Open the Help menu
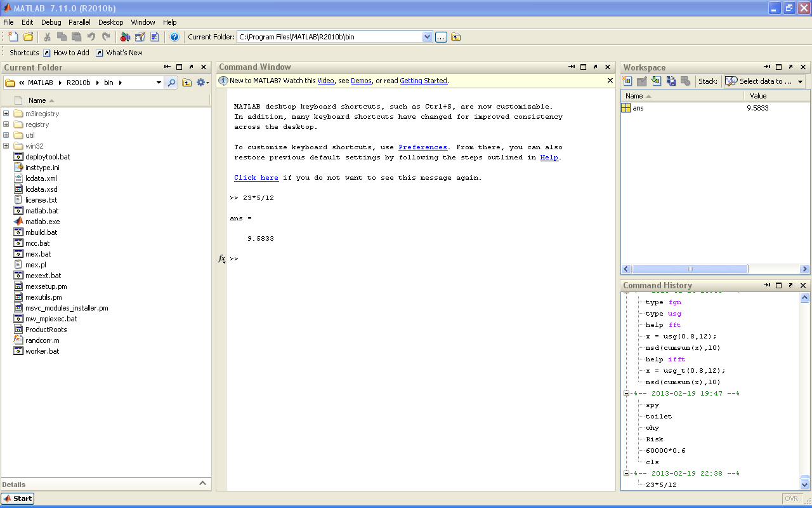The height and width of the screenshot is (508, 812). coord(170,22)
